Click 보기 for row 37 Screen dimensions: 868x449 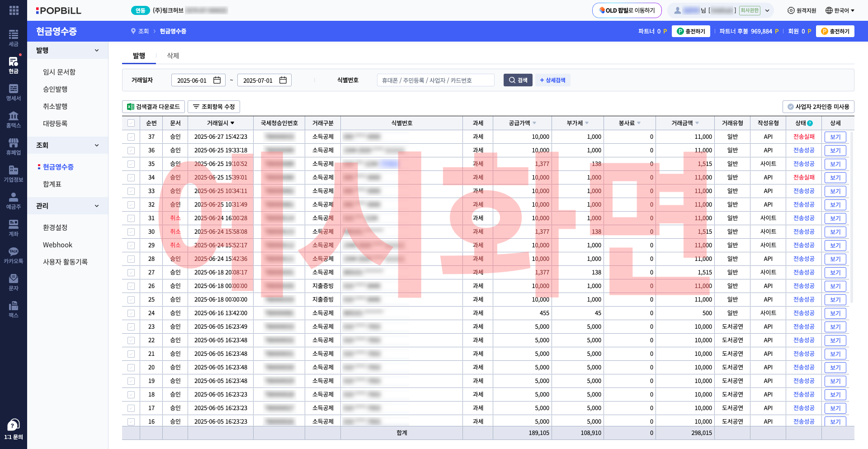pos(835,137)
